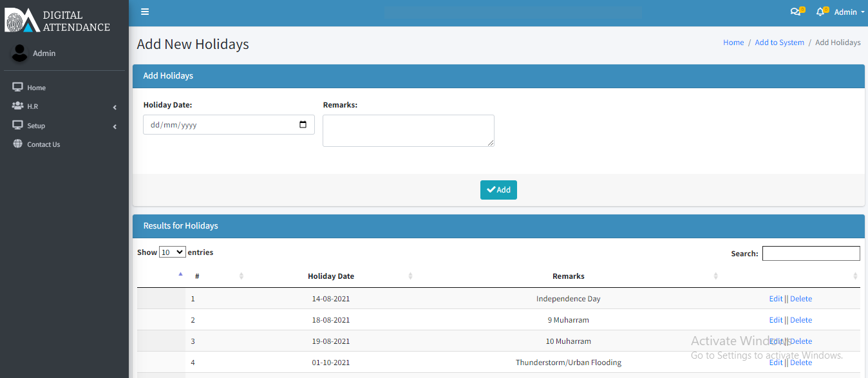The width and height of the screenshot is (868, 378).
Task: Delete the 9 Muharram holiday
Action: [801, 320]
